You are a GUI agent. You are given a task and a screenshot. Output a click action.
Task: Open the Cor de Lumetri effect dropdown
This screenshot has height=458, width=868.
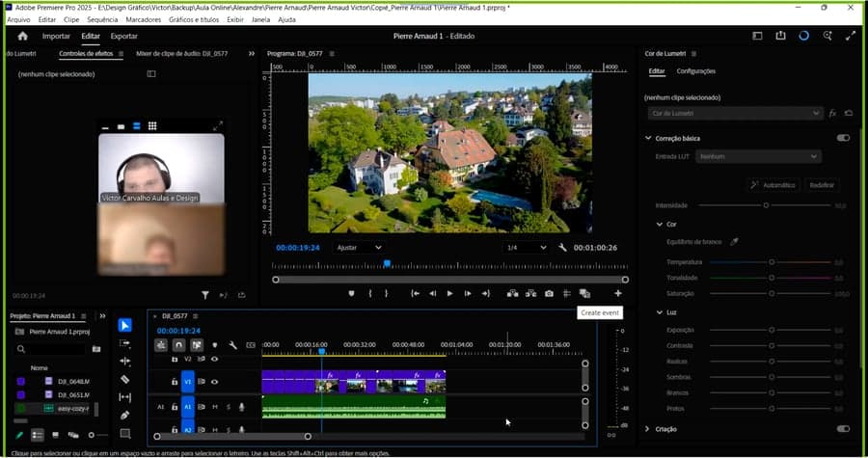point(735,113)
